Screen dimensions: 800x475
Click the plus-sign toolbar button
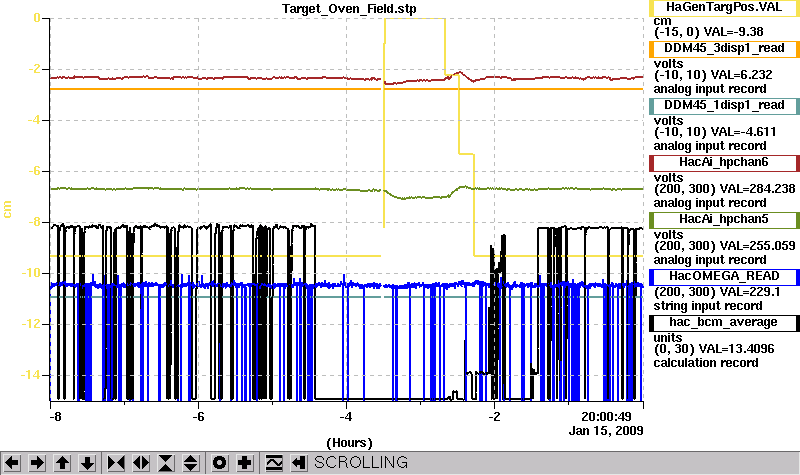coord(244,463)
